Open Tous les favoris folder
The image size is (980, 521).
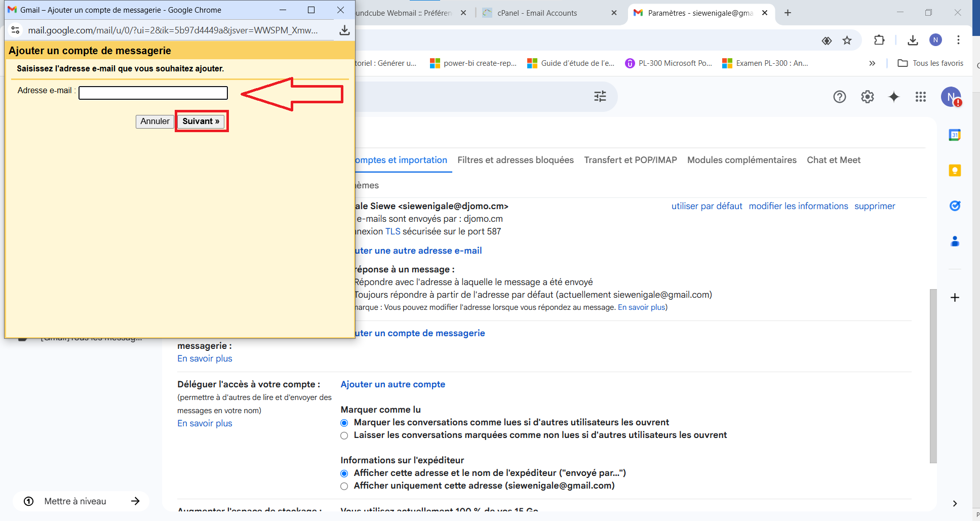tap(930, 63)
